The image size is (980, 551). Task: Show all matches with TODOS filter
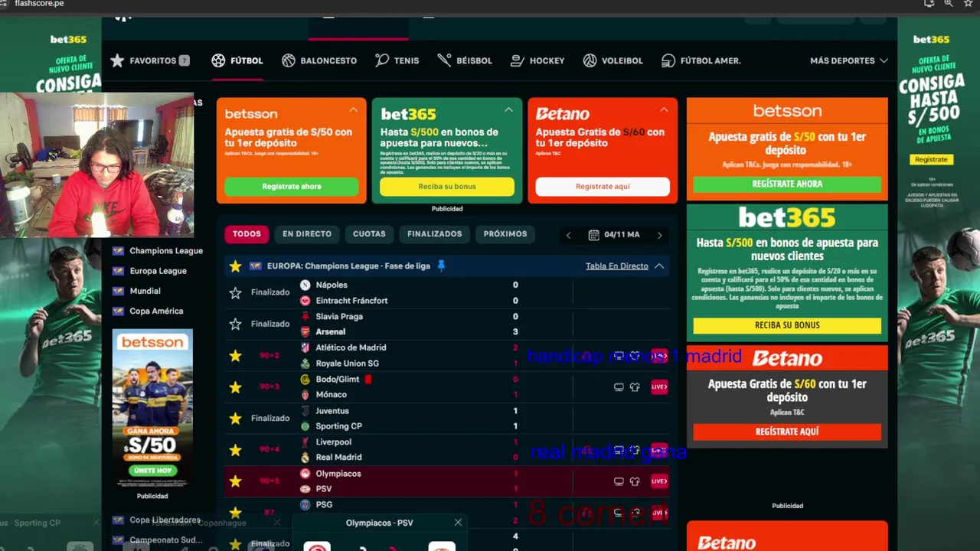pos(247,234)
